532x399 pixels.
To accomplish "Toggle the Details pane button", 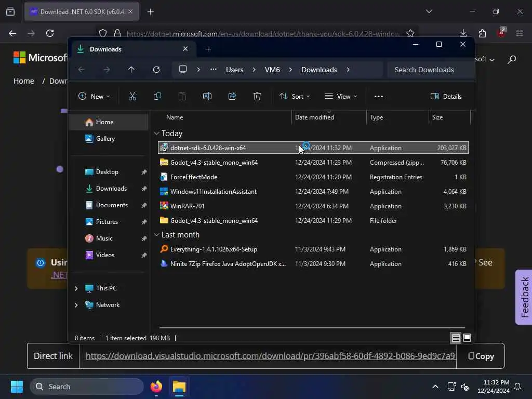I will coord(446,96).
